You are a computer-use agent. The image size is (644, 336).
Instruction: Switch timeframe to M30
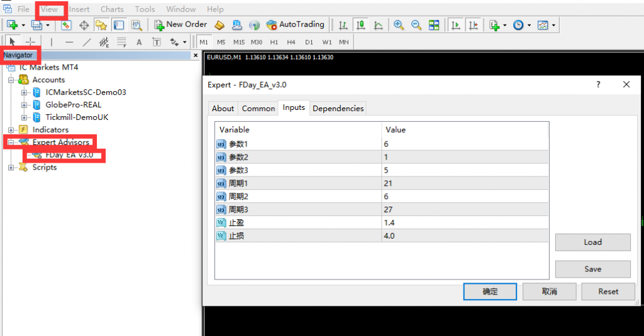[x=257, y=42]
